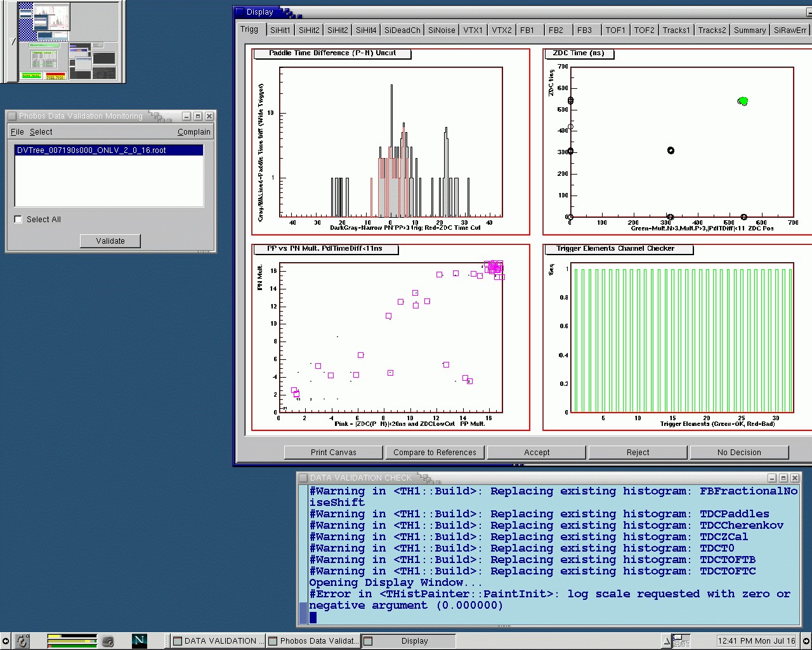Switch to the SiHit1 tab
The width and height of the screenshot is (812, 650).
pyautogui.click(x=280, y=30)
